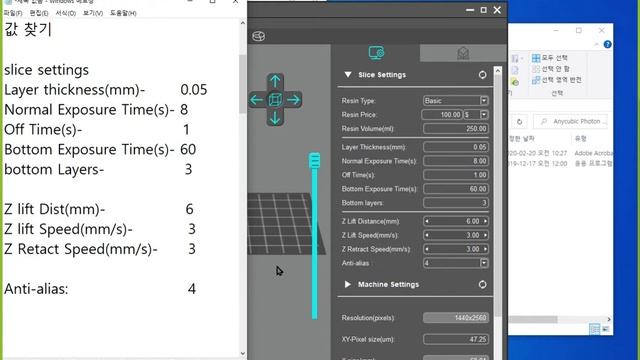Viewport: 640px width, 360px height.
Task: Sort by the 유형 column header
Action: click(x=581, y=139)
